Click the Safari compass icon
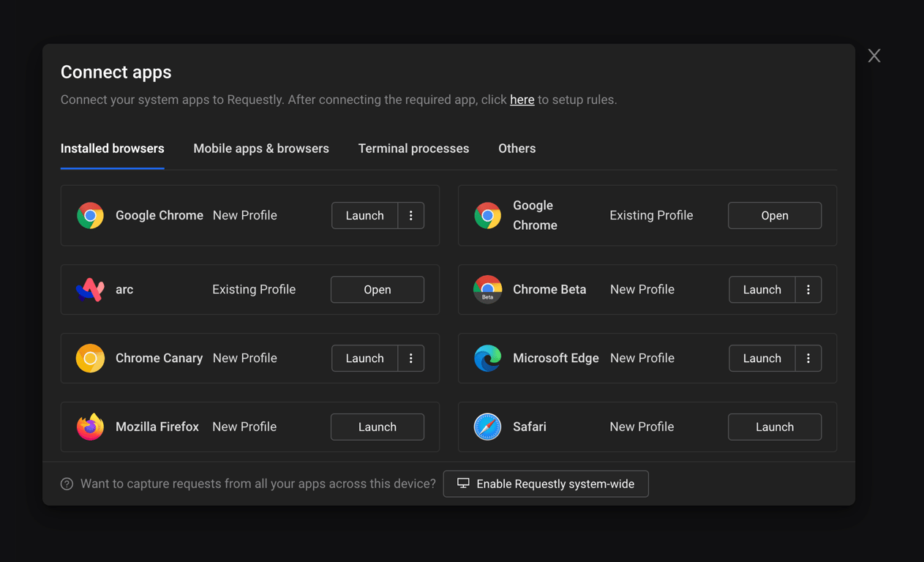 (487, 427)
